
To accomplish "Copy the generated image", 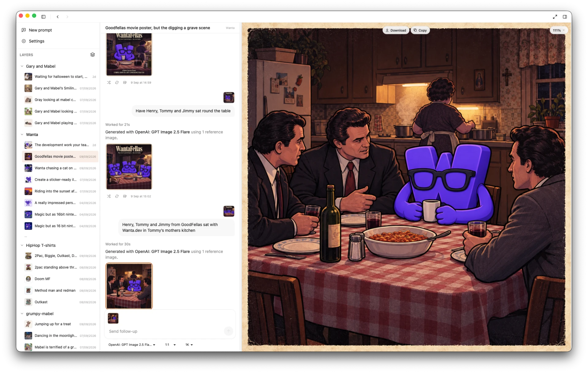I will tap(420, 30).
